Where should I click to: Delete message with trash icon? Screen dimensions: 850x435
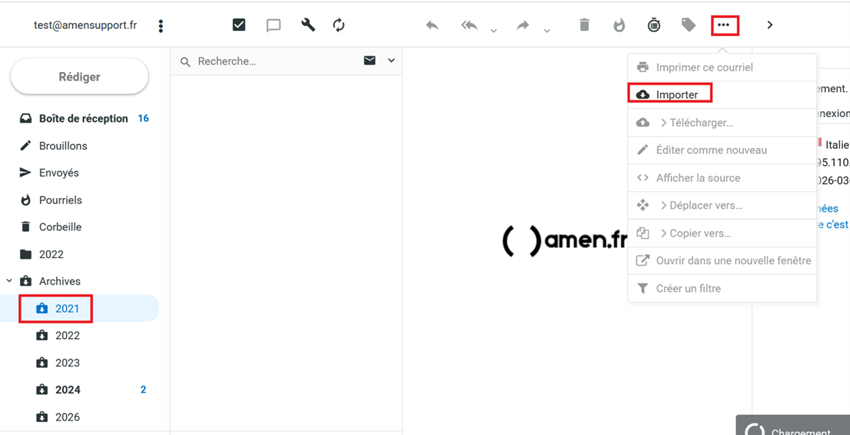[x=584, y=25]
